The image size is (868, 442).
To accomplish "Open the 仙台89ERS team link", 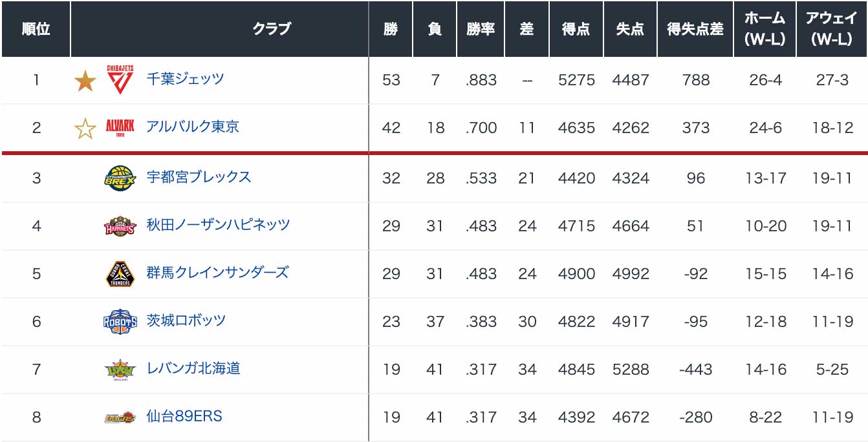I will (x=184, y=416).
